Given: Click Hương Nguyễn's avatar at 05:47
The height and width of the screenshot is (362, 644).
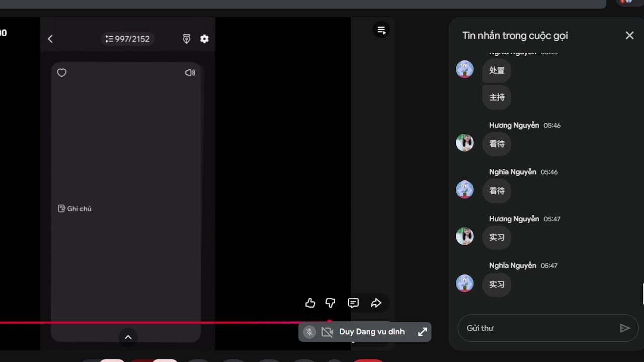Looking at the screenshot, I should click(x=465, y=236).
